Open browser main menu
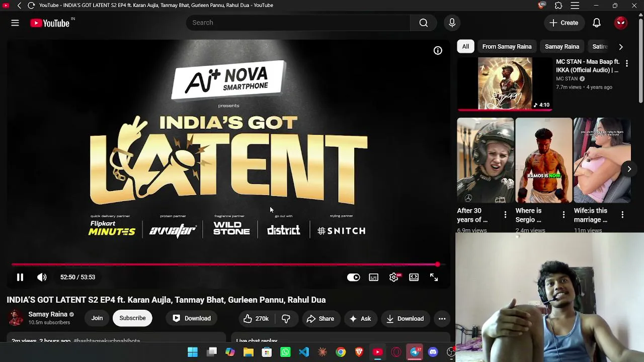The width and height of the screenshot is (644, 362). [x=575, y=5]
